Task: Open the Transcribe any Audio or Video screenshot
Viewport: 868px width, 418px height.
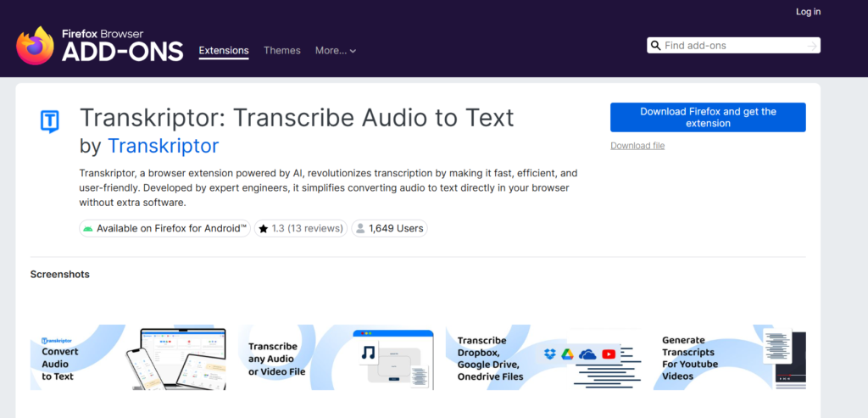Action: point(336,358)
